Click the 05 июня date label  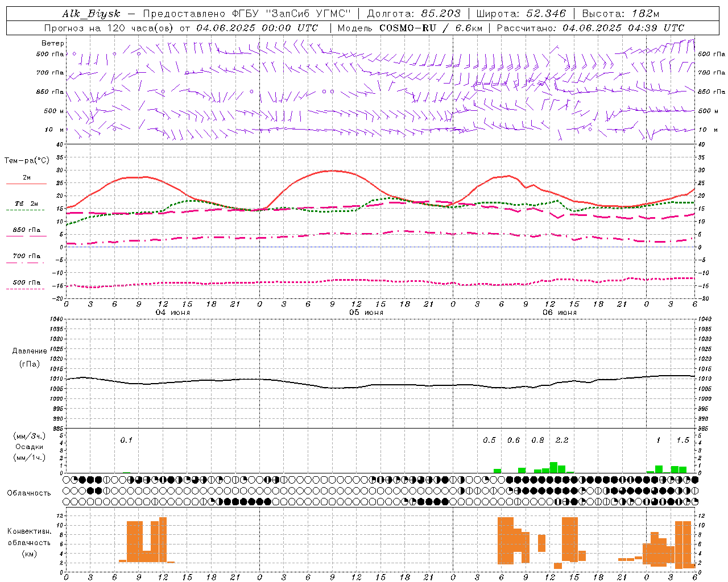(x=366, y=313)
